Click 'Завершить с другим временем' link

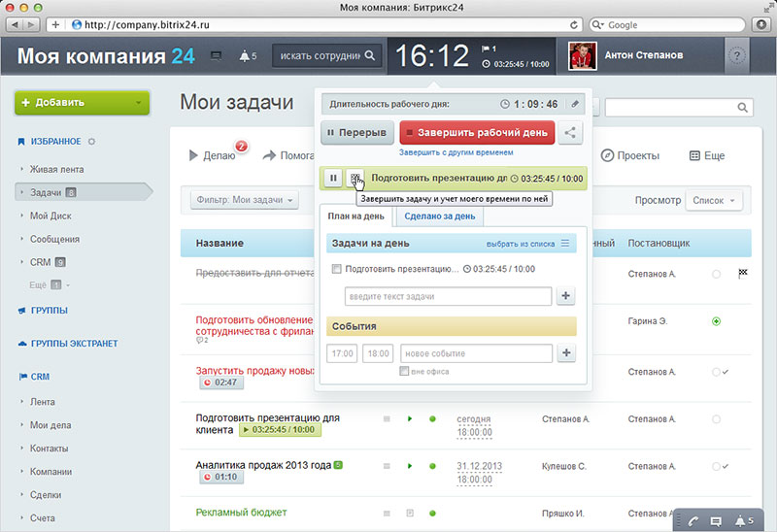click(x=456, y=152)
